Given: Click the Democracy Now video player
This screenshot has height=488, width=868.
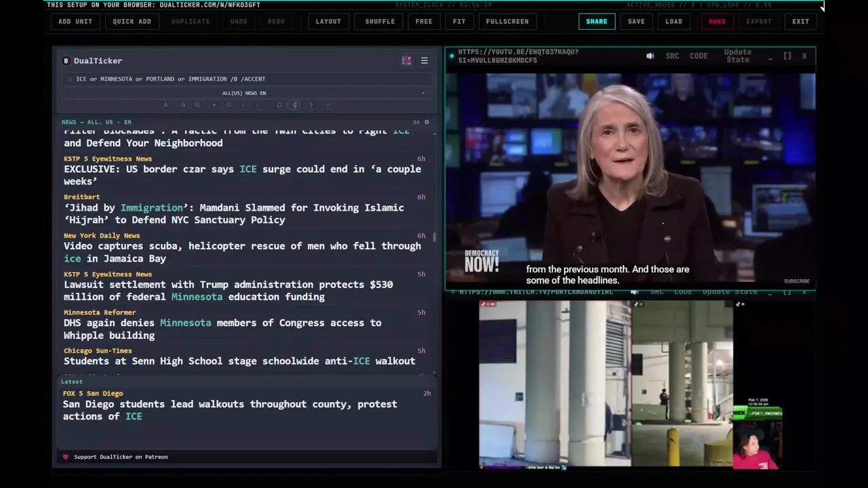Looking at the screenshot, I should pos(630,178).
